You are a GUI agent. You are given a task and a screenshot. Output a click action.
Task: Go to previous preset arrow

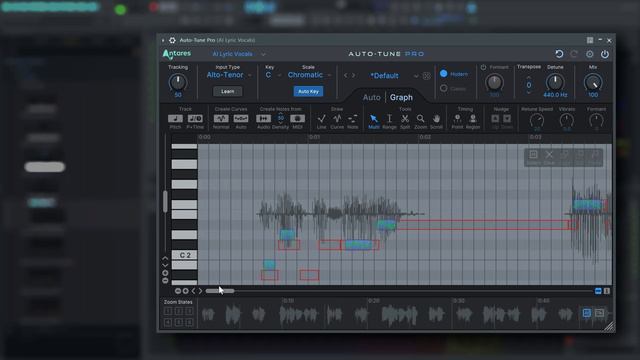346,76
